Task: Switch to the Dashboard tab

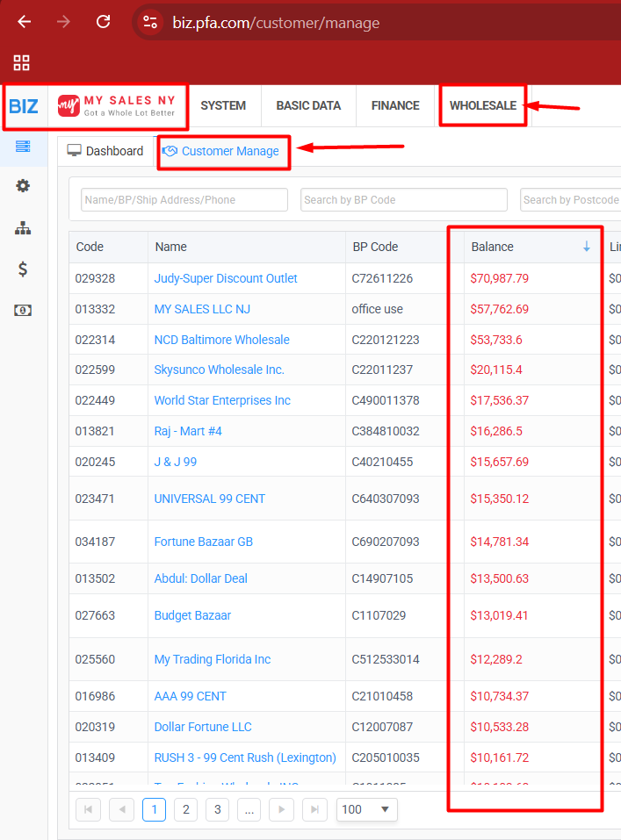Action: coord(105,151)
